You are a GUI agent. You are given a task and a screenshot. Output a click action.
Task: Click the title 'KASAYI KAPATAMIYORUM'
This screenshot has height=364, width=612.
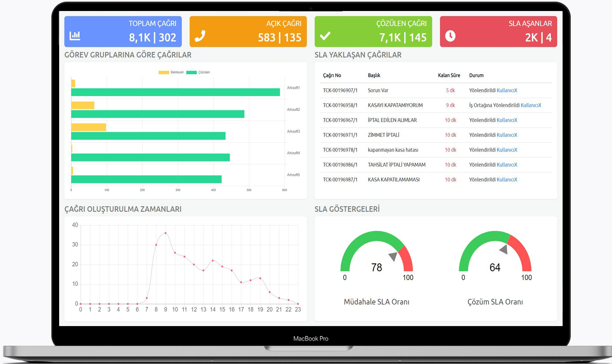tap(395, 105)
